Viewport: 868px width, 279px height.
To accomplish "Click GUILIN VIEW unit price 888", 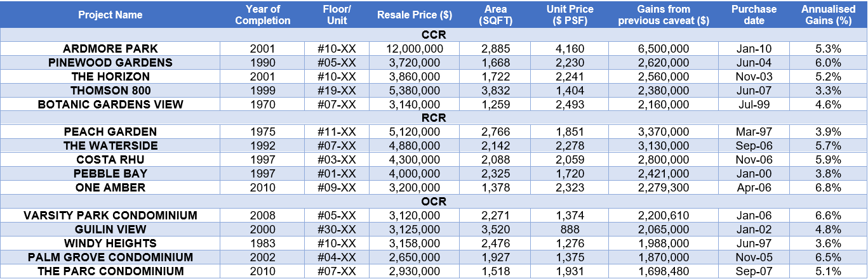I will click(x=570, y=230).
